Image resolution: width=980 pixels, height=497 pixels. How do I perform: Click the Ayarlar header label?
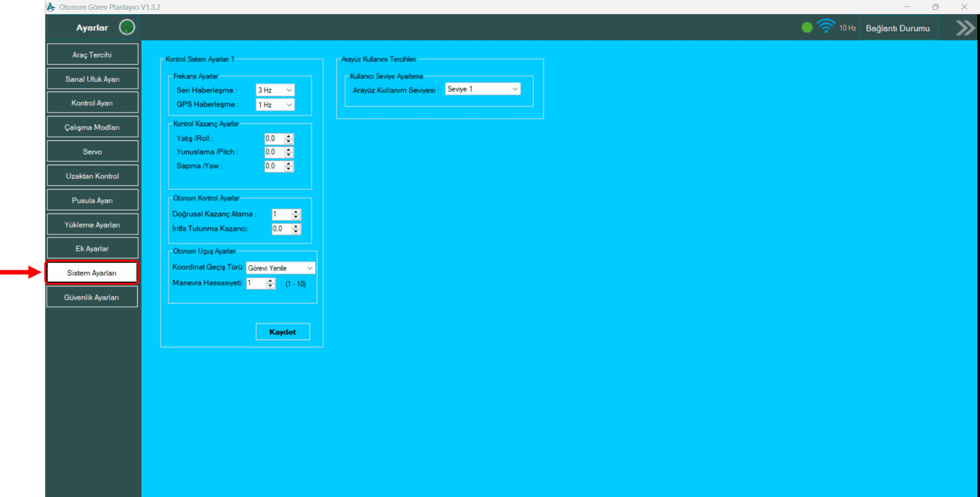[92, 28]
